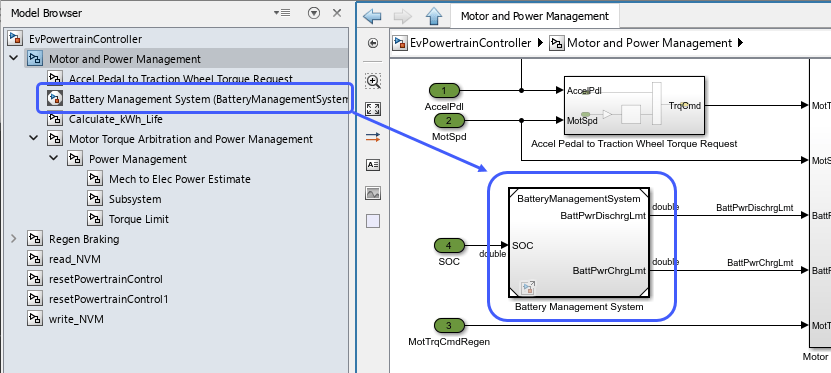Viewport: 831px width, 373px height.
Task: Open dropdown arrow after EvPowertrainController breadcrumb
Action: (540, 43)
